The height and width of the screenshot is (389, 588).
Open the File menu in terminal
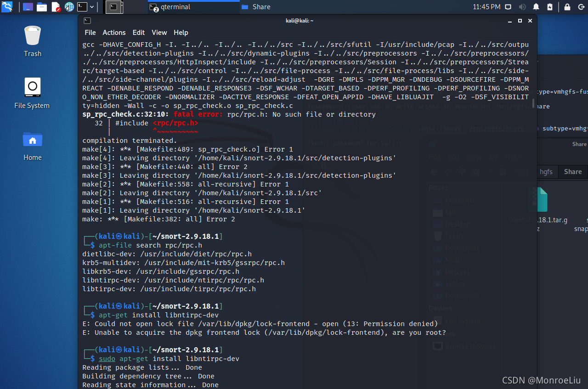(x=90, y=33)
